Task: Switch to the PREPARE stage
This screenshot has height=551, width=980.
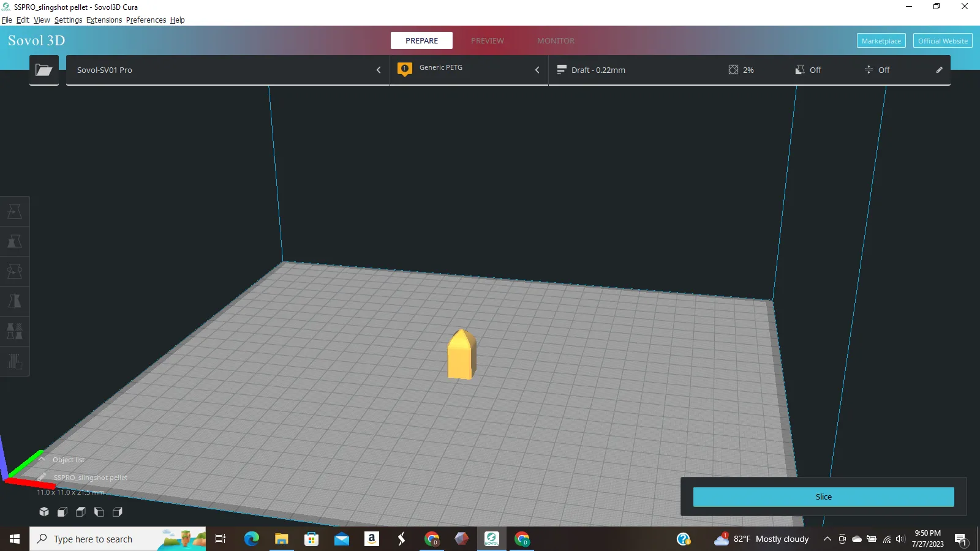Action: click(421, 40)
